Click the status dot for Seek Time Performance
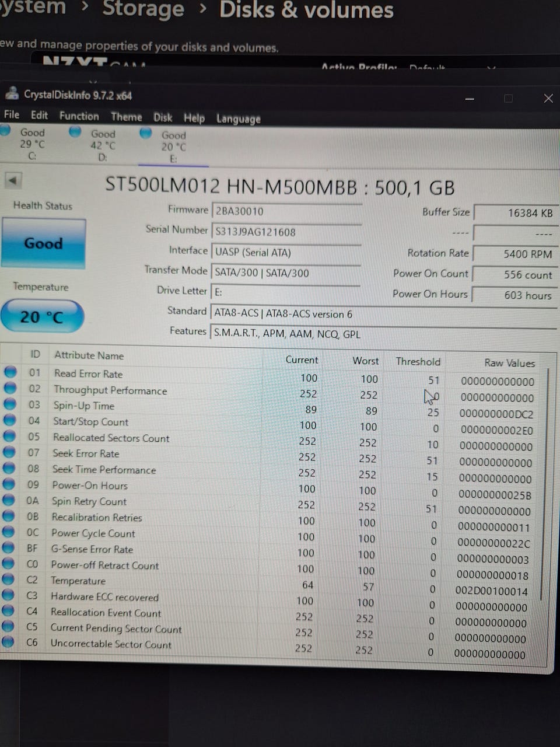The width and height of the screenshot is (560, 747). 9,468
